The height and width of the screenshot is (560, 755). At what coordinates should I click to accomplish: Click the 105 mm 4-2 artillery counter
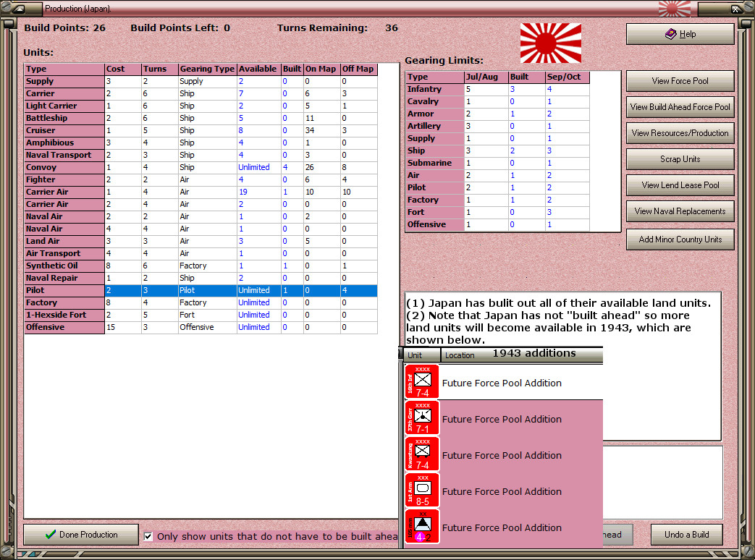(422, 526)
